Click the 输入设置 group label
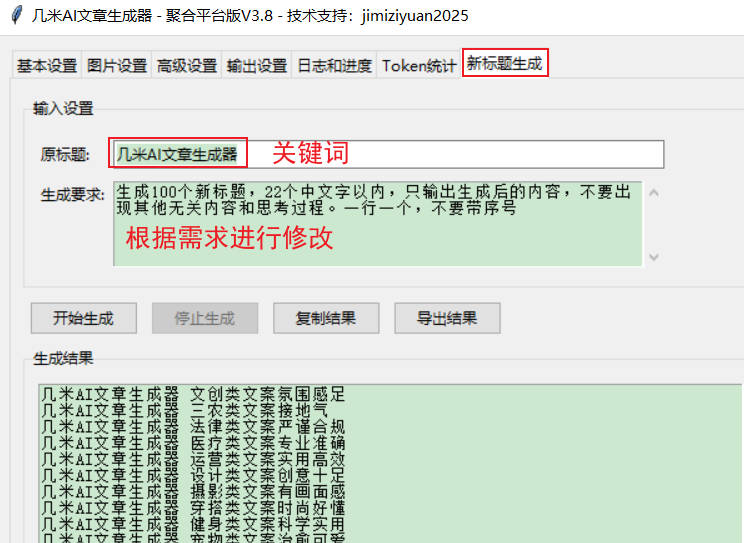 (x=63, y=108)
